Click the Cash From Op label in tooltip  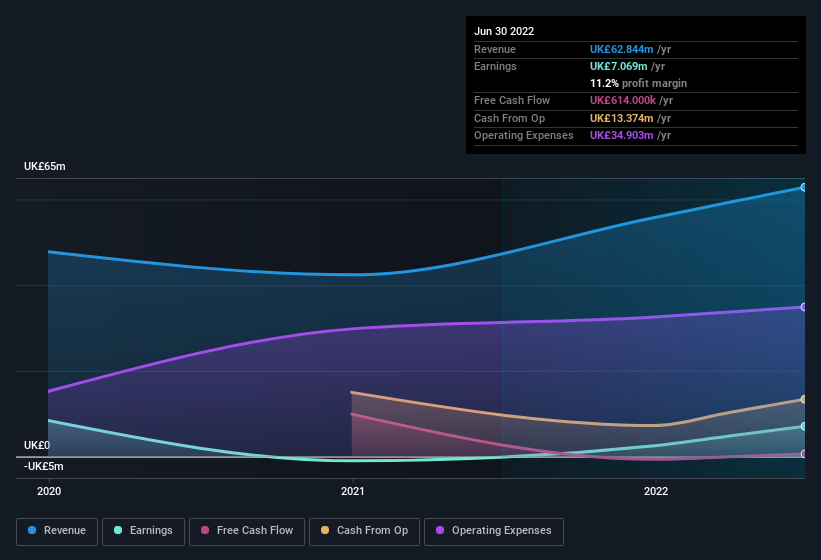[509, 118]
